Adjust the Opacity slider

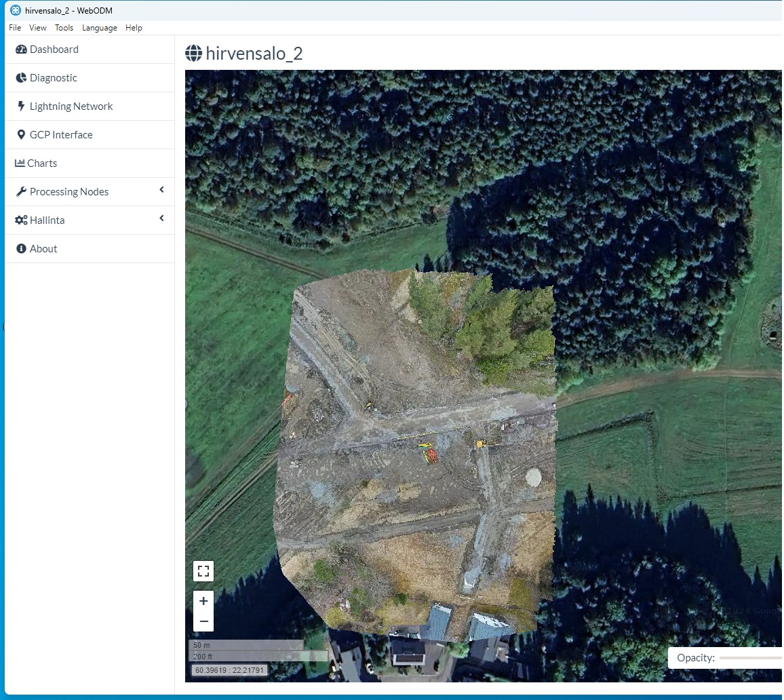tap(753, 657)
